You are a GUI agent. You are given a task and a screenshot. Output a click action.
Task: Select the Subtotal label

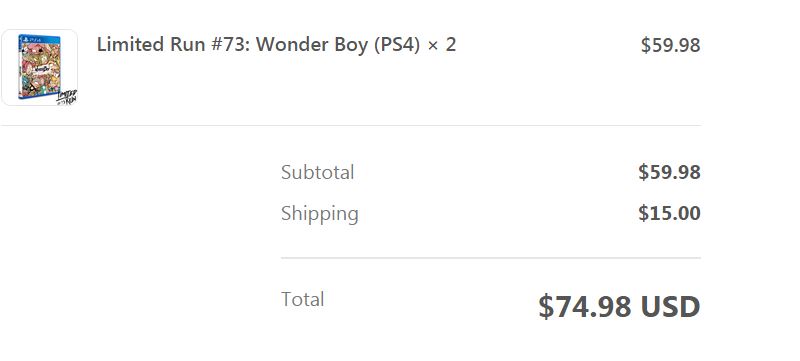coord(317,172)
